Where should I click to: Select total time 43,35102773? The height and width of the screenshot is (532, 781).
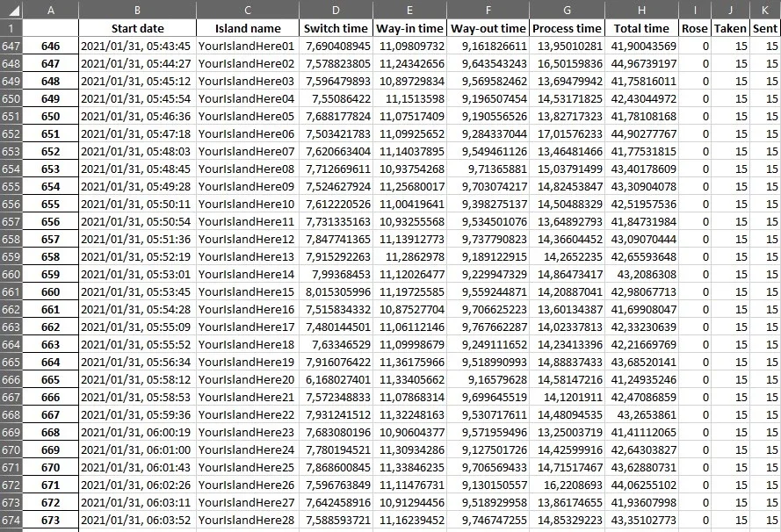click(641, 520)
